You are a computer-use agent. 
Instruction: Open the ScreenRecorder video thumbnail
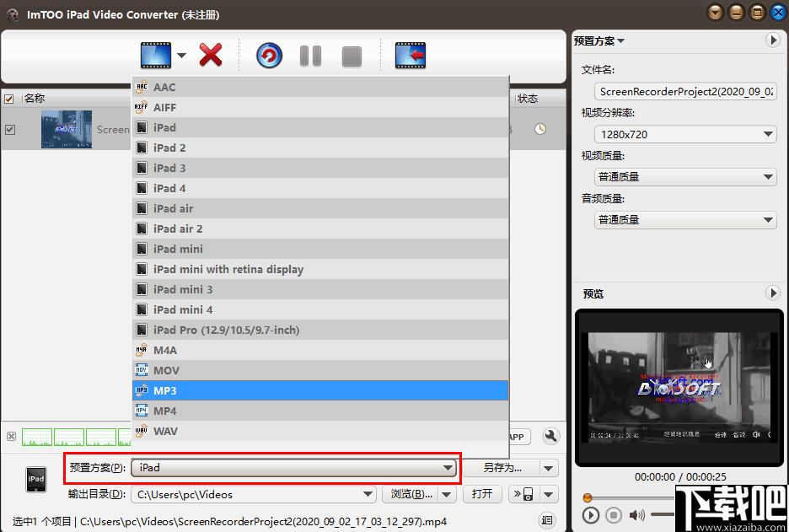(x=67, y=129)
